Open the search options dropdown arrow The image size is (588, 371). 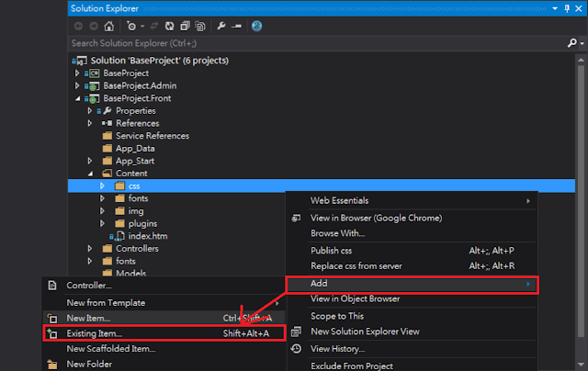click(582, 43)
